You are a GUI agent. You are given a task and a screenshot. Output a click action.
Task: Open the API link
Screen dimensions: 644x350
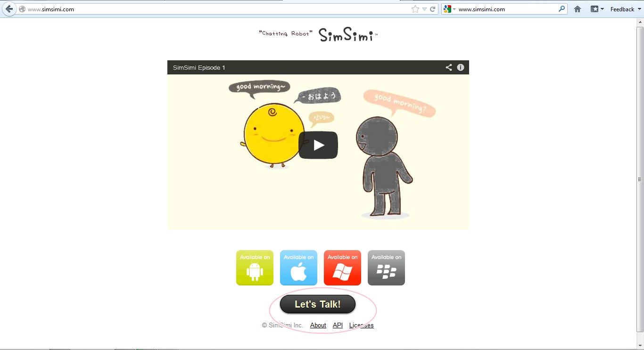(338, 326)
